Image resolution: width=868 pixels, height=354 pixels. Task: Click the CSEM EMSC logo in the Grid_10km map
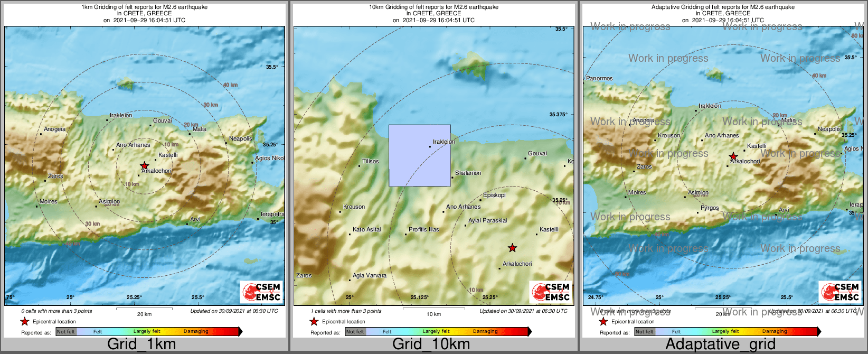pos(551,292)
